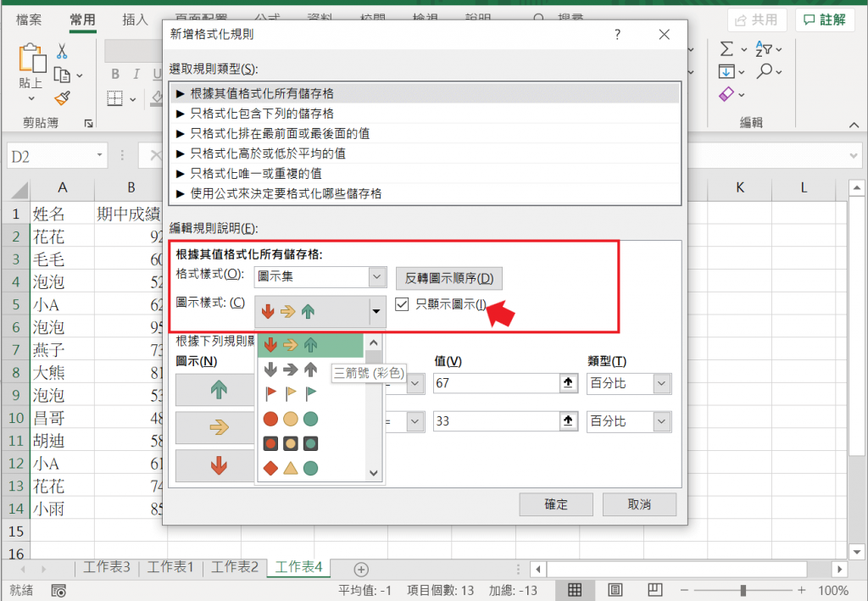Click the Cut scissors icon

(x=62, y=51)
